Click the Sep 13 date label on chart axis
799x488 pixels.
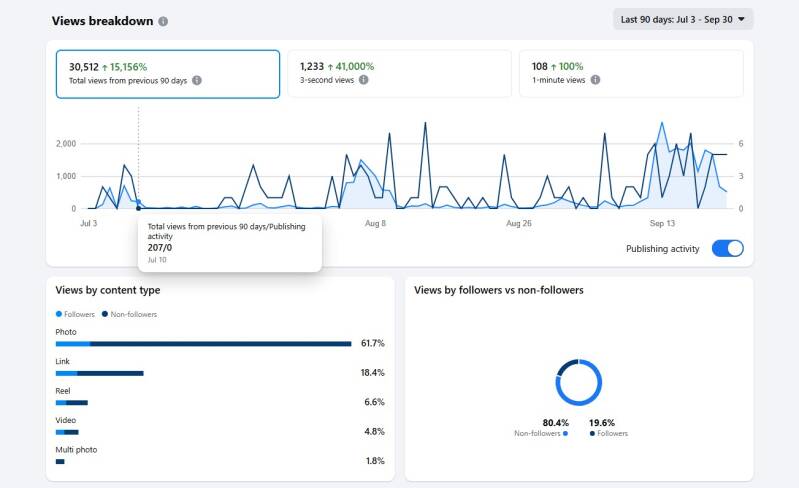point(662,224)
